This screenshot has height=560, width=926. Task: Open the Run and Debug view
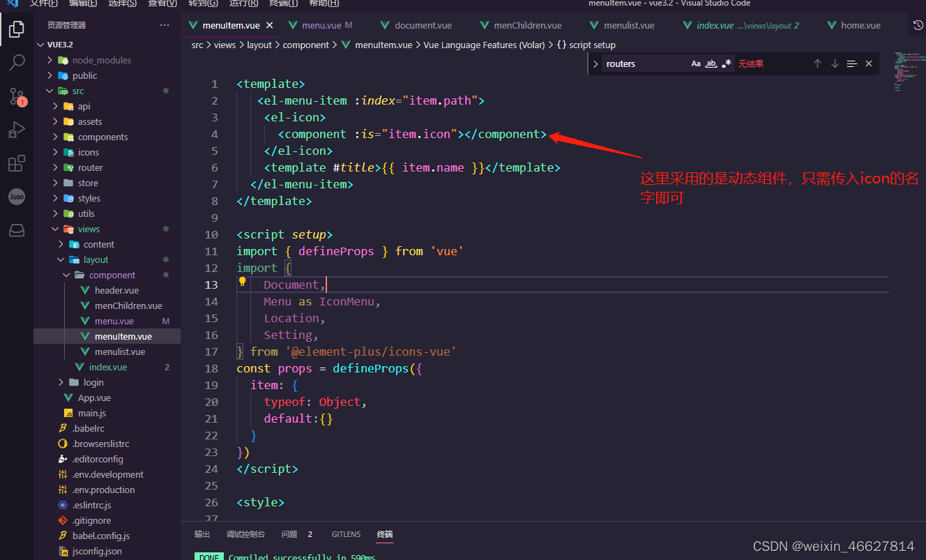coord(17,130)
